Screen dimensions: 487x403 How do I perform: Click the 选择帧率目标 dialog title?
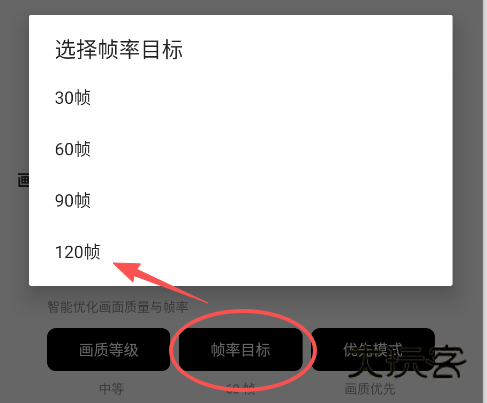(119, 50)
